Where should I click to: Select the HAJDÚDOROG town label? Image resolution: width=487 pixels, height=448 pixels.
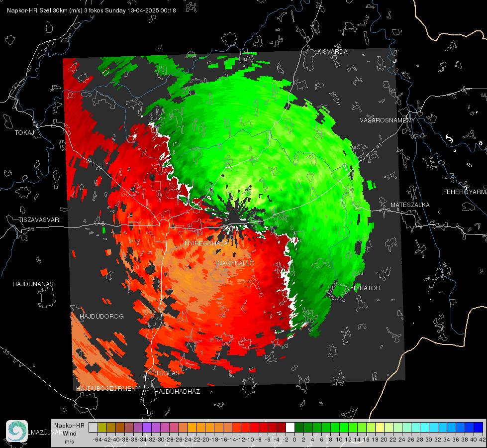point(101,316)
